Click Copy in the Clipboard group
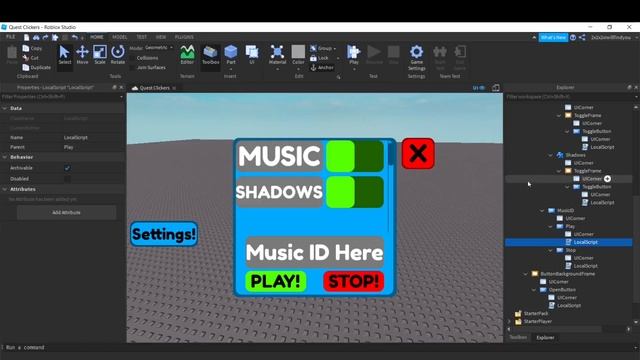Image resolution: width=640 pixels, height=360 pixels. coord(32,48)
